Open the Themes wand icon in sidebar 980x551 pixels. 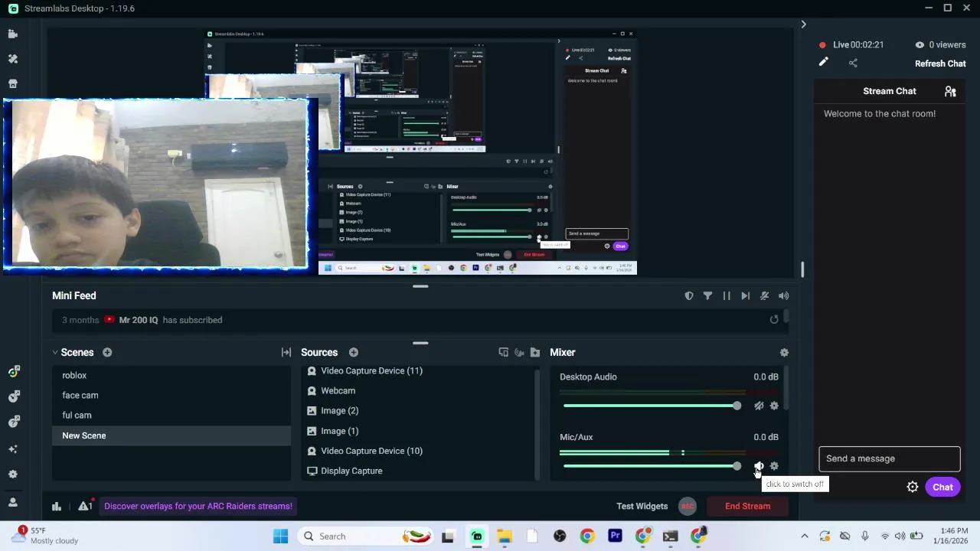pos(12,59)
